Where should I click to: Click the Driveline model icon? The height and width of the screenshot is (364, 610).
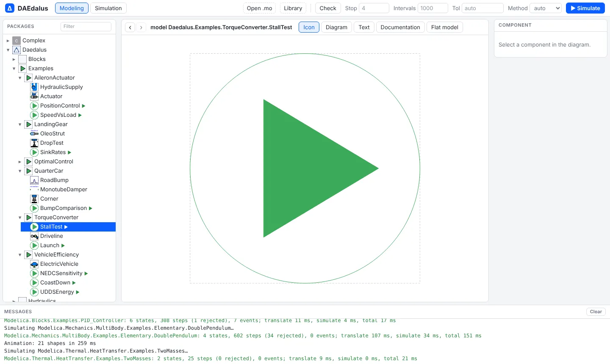point(34,236)
